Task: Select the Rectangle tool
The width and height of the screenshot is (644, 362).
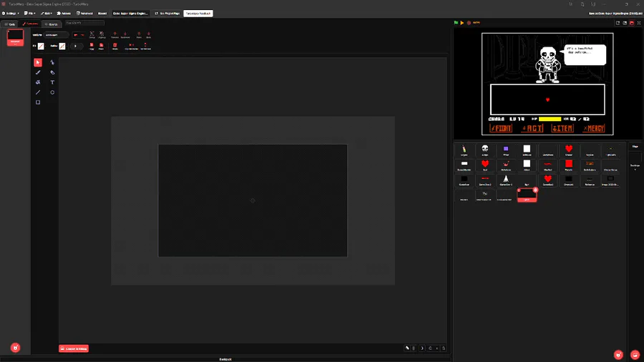Action: tap(38, 102)
